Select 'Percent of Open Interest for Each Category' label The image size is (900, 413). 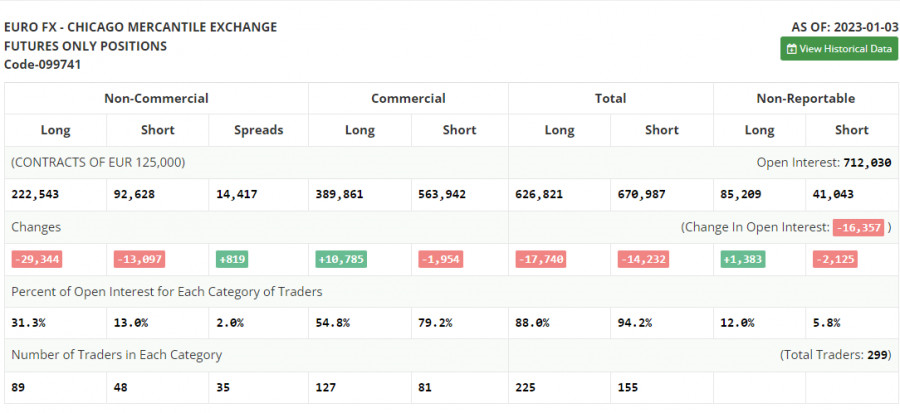point(166,291)
